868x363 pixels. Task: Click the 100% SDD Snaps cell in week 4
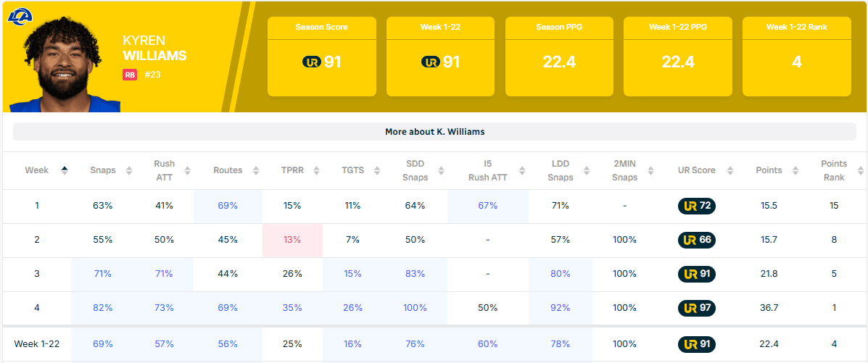pyautogui.click(x=415, y=308)
